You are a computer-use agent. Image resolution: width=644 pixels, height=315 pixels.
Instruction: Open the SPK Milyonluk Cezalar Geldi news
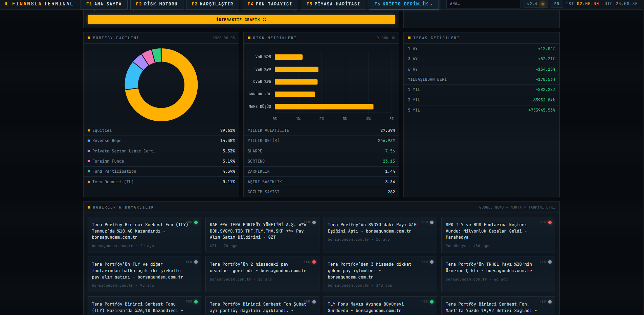click(498, 235)
